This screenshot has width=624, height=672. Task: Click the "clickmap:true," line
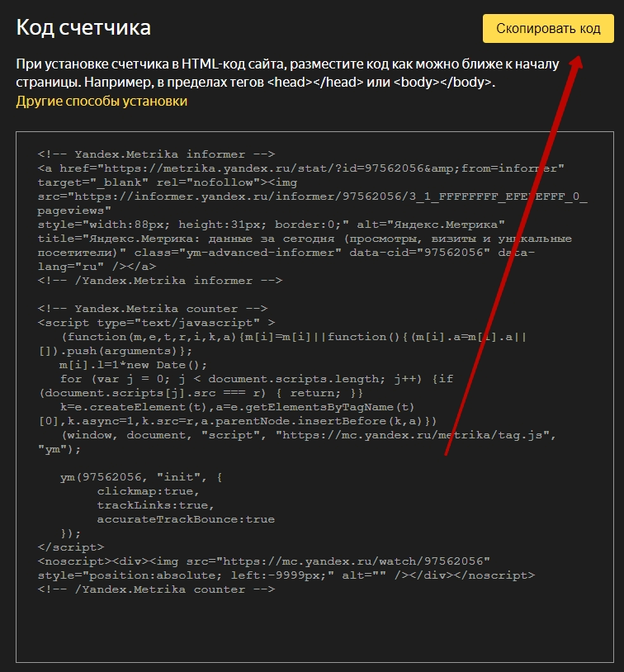[149, 491]
